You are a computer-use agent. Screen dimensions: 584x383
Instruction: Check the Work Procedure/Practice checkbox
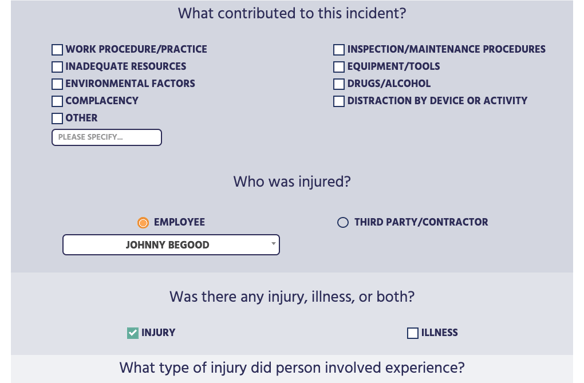click(57, 50)
